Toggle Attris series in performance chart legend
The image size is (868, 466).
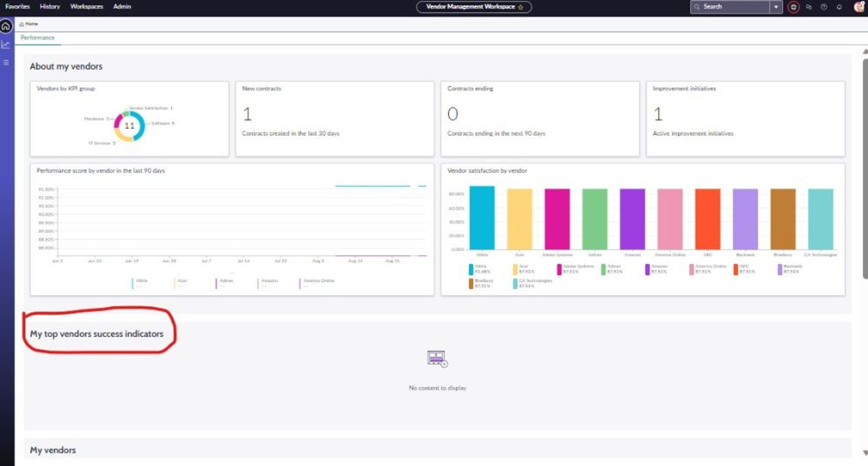140,283
